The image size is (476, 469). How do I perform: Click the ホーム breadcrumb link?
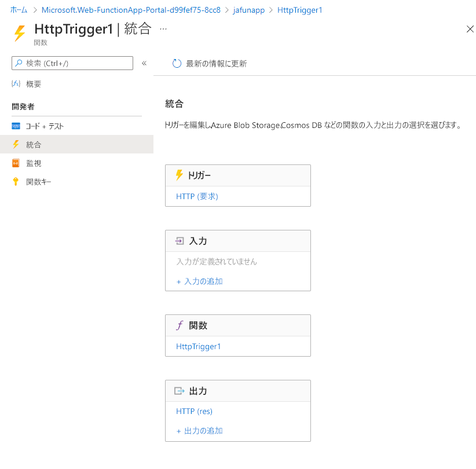coord(19,10)
